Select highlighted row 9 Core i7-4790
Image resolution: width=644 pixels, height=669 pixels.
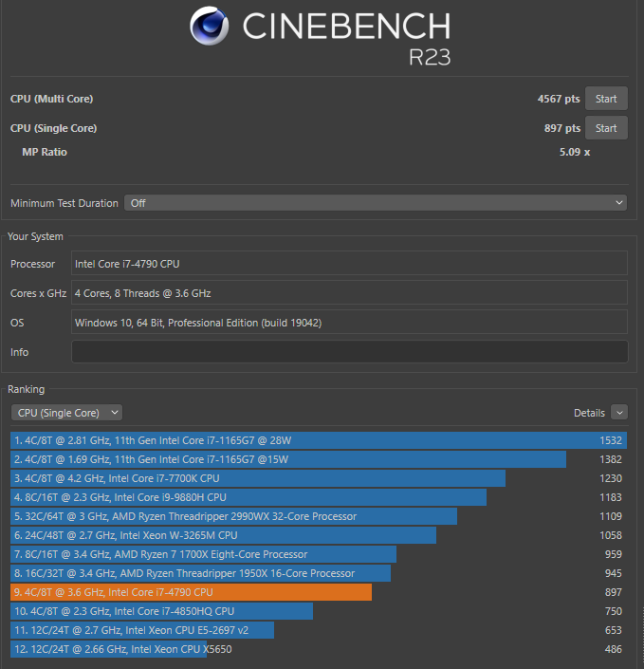click(319, 592)
